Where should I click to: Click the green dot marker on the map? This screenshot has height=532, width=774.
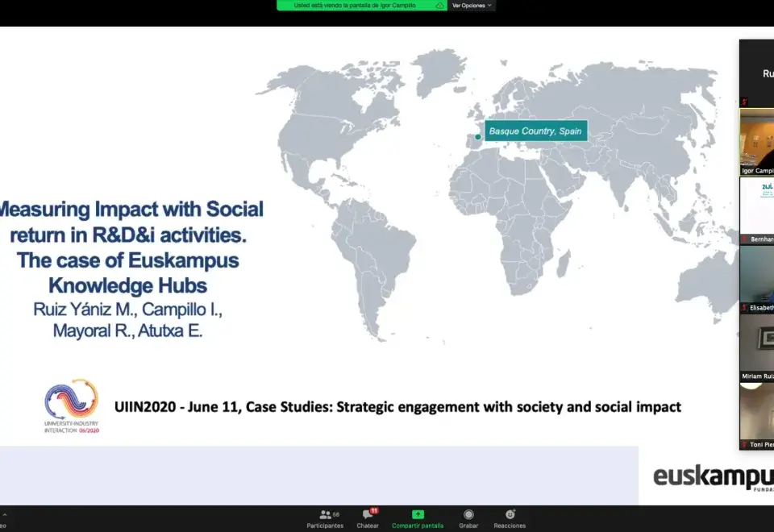click(478, 137)
